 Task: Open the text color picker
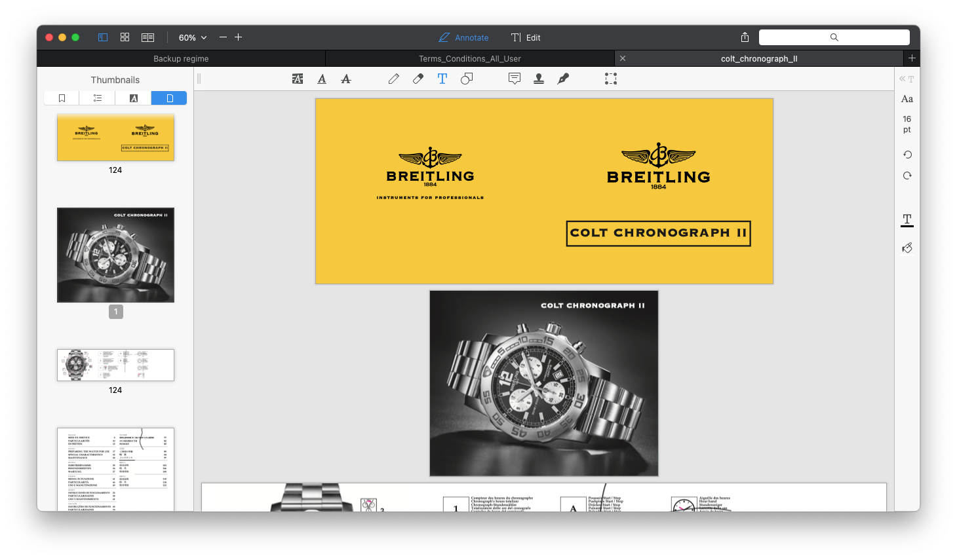click(x=907, y=219)
